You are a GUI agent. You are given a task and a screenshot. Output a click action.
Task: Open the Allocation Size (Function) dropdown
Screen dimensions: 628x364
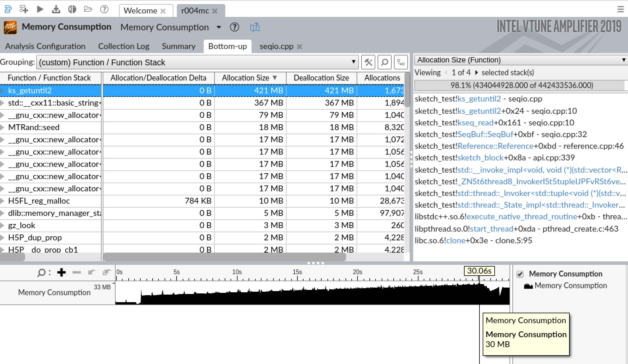624,60
